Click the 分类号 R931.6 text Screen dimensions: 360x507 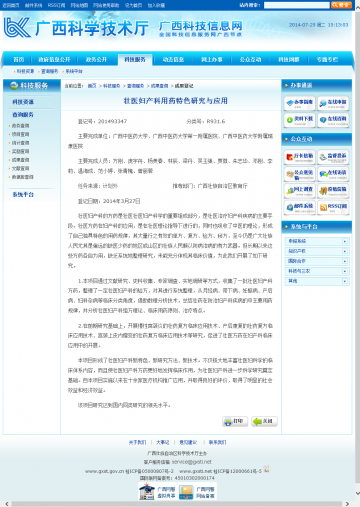[206, 121]
